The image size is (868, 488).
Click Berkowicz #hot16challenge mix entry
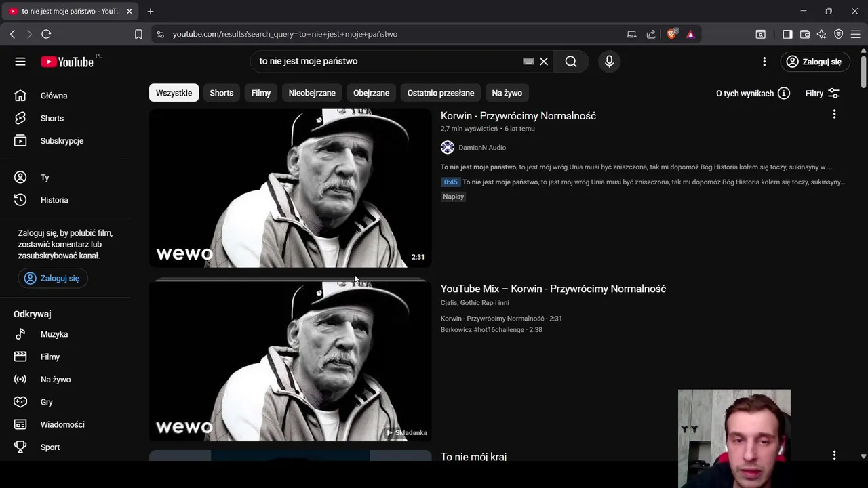tap(491, 330)
